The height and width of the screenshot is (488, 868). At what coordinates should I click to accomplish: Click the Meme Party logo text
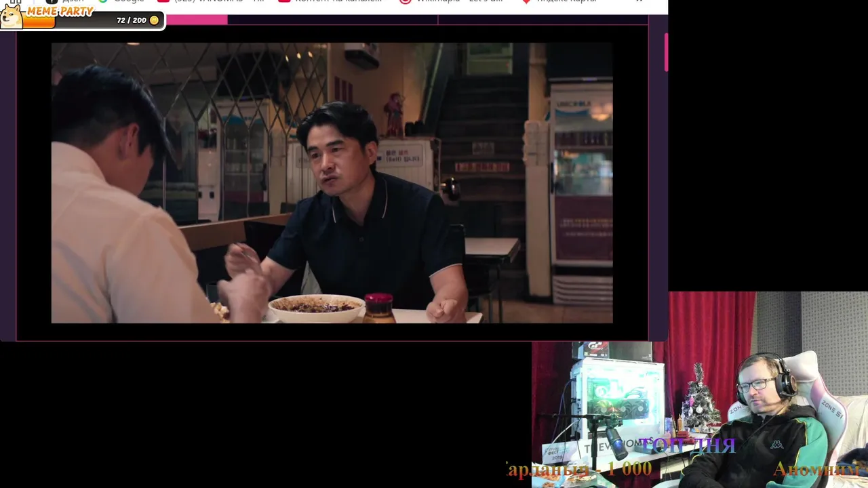[x=60, y=11]
